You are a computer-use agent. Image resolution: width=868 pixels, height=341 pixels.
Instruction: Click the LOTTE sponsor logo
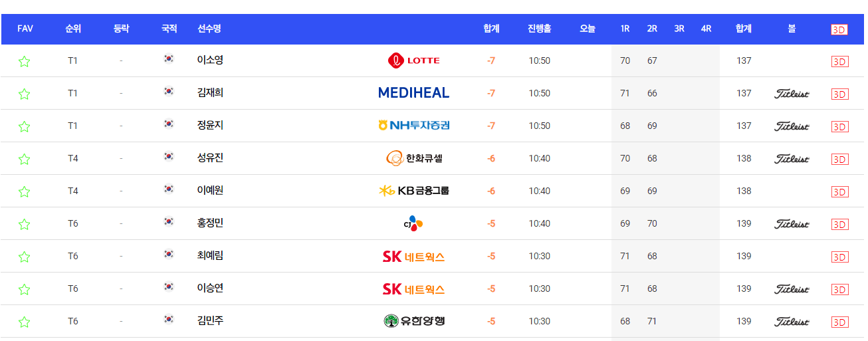pyautogui.click(x=413, y=60)
